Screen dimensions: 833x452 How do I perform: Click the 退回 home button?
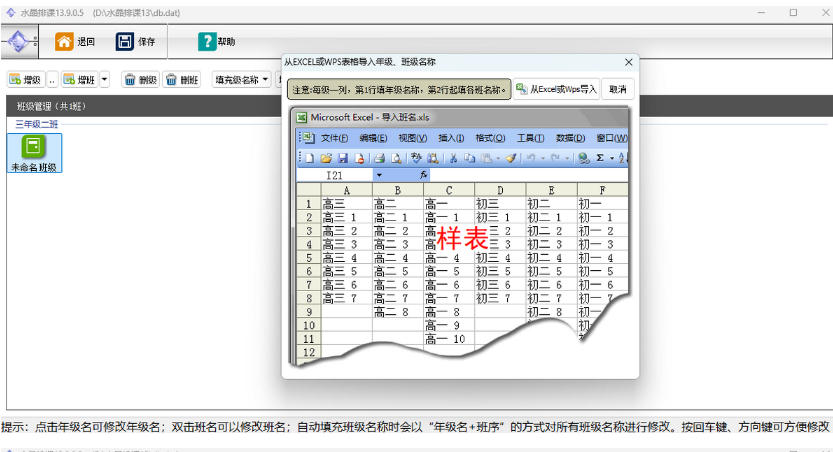click(x=75, y=41)
